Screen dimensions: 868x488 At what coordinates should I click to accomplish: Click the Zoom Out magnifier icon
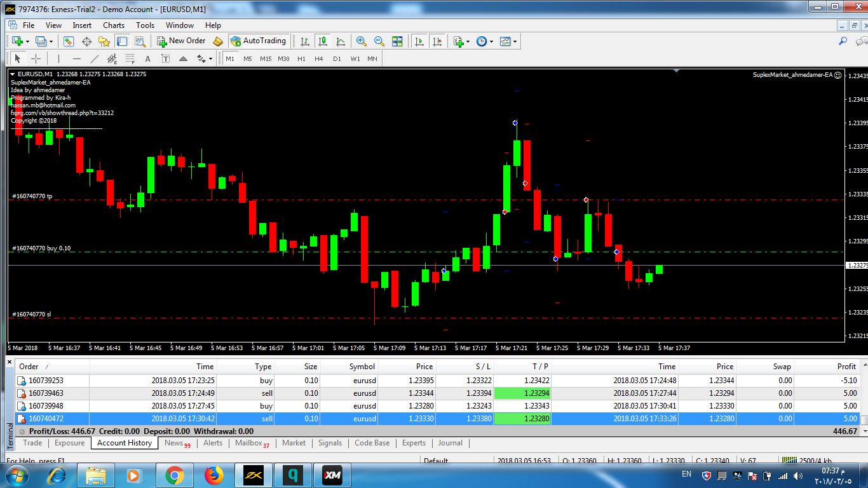[x=379, y=41]
